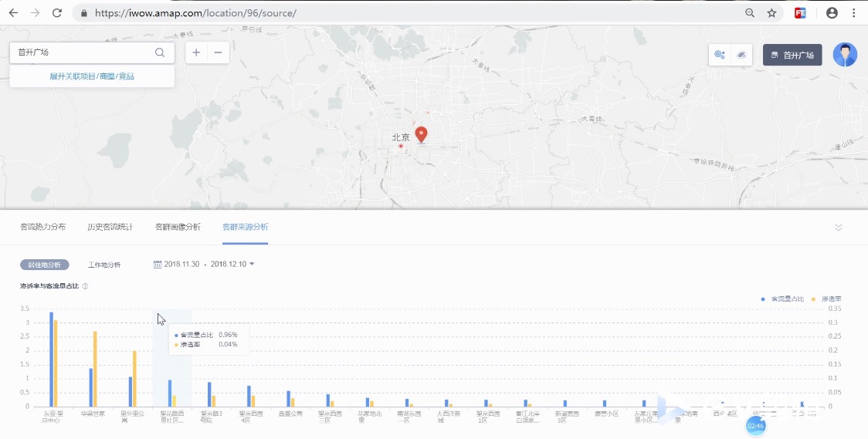Click the red location pin on map
This screenshot has width=868, height=439.
click(x=422, y=134)
